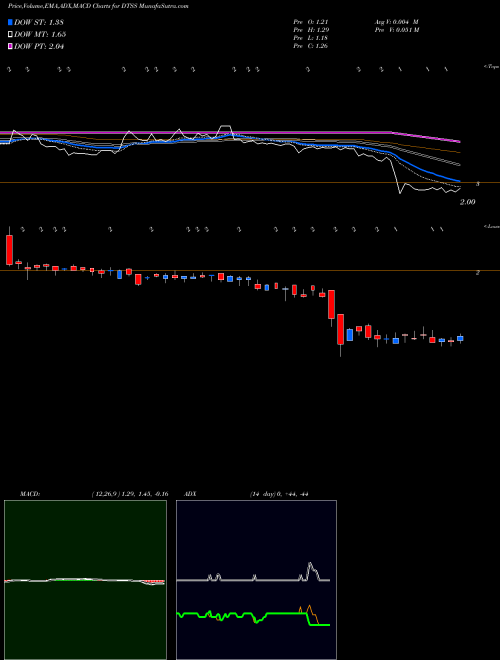Click the white DOW MT legend swatch
500x660 pixels.
point(10,34)
